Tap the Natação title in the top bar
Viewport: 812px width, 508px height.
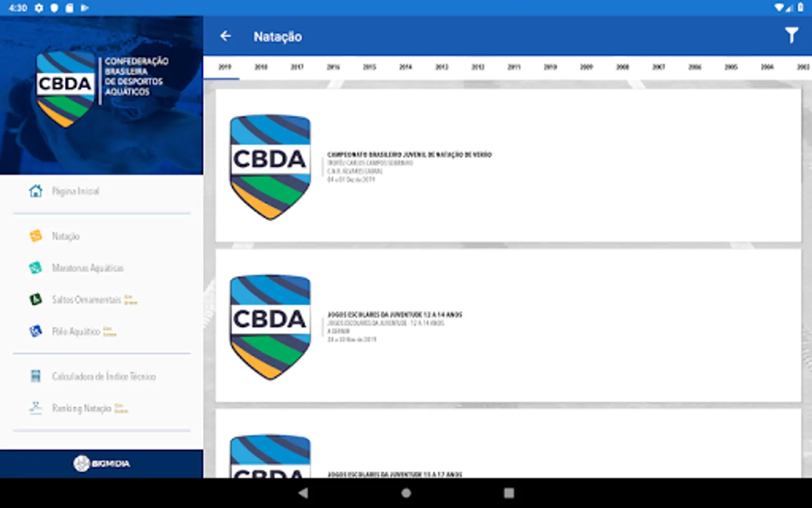(x=277, y=37)
